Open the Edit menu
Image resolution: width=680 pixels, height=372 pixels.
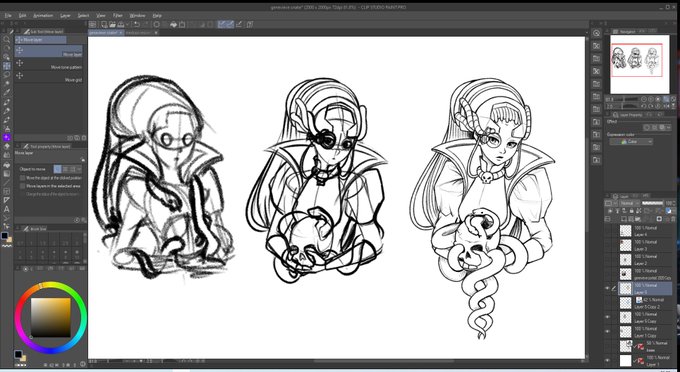[23, 16]
